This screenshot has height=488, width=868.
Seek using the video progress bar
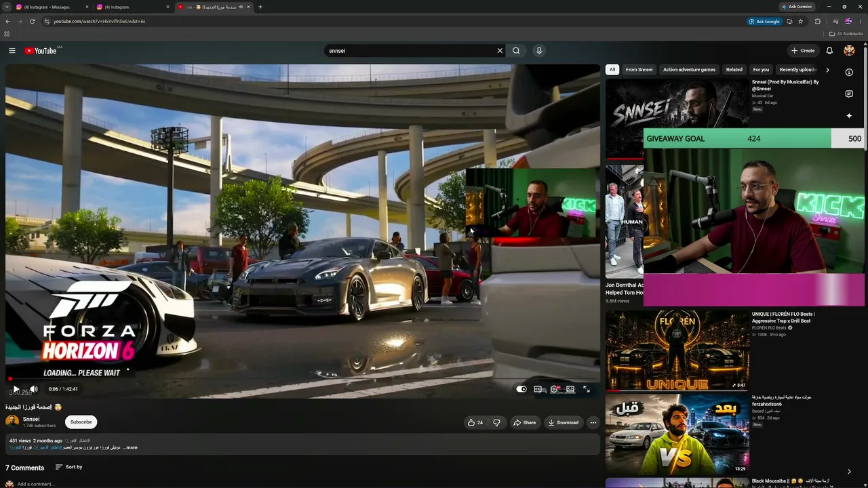pyautogui.click(x=302, y=379)
